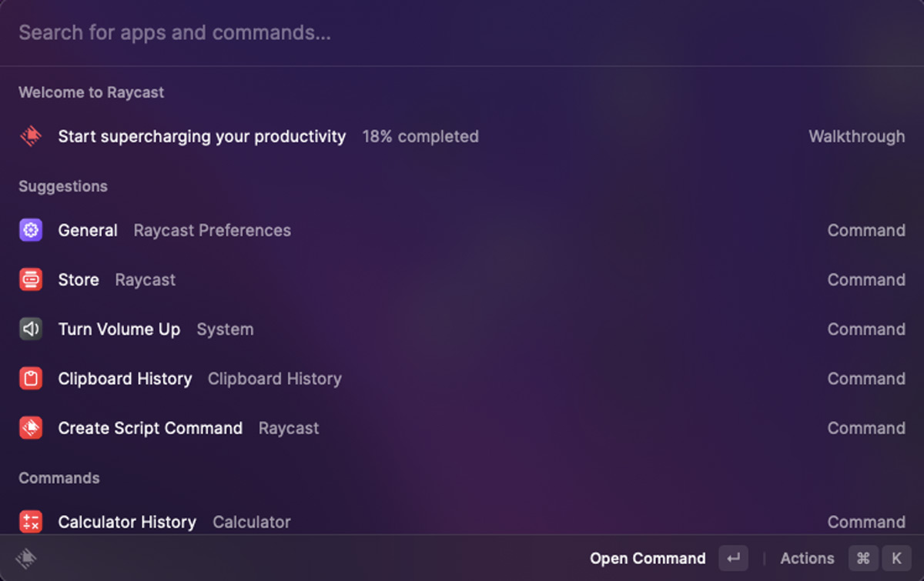
Task: Click the confetti icon beside the walkthrough item
Action: [30, 135]
